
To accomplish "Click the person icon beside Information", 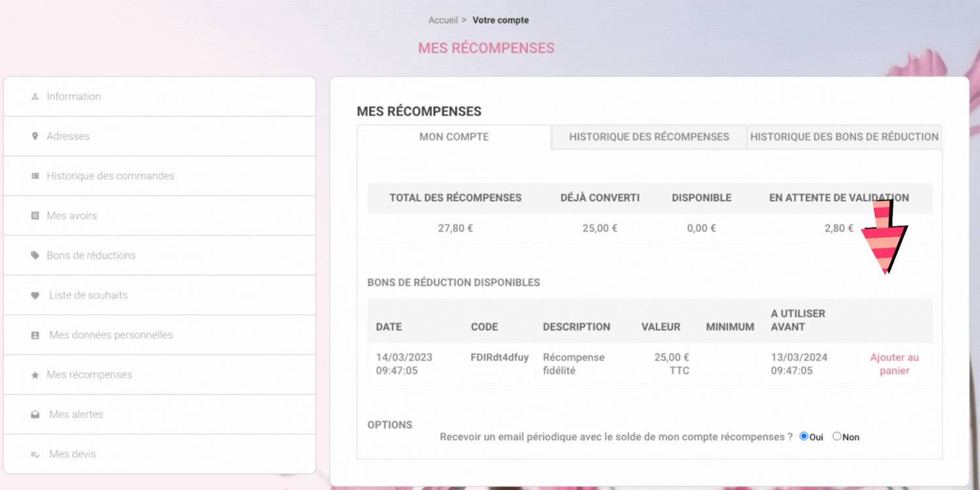I will tap(35, 97).
